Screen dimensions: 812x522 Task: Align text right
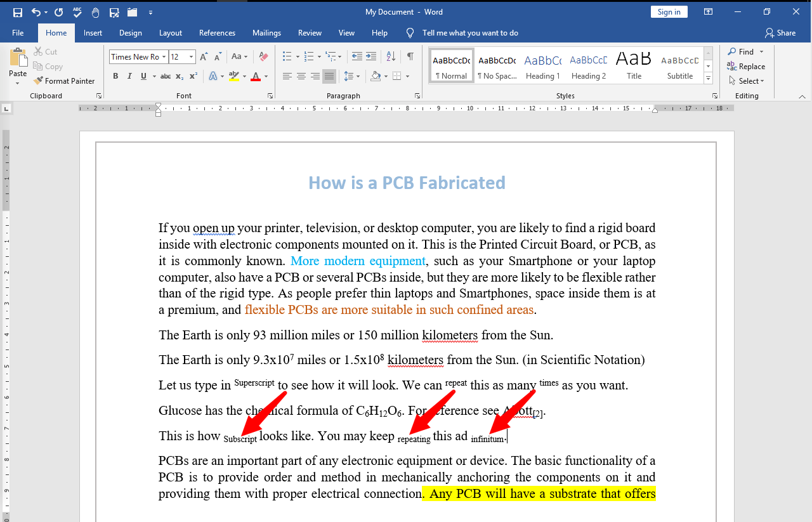coord(315,76)
